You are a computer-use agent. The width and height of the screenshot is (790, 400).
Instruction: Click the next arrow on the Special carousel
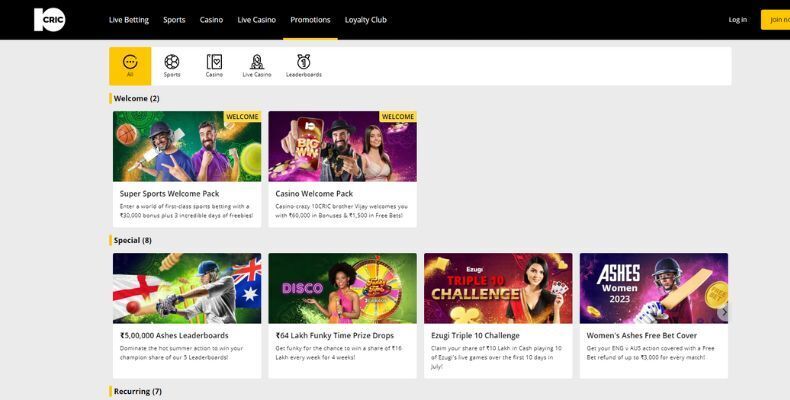tap(724, 312)
